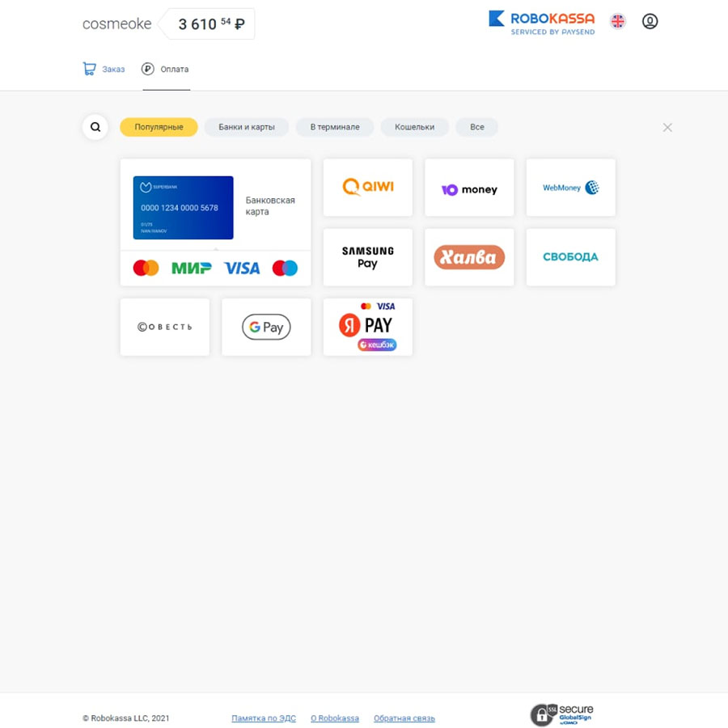The height and width of the screenshot is (728, 728).
Task: Select the Свобода payment tile
Action: pos(570,256)
